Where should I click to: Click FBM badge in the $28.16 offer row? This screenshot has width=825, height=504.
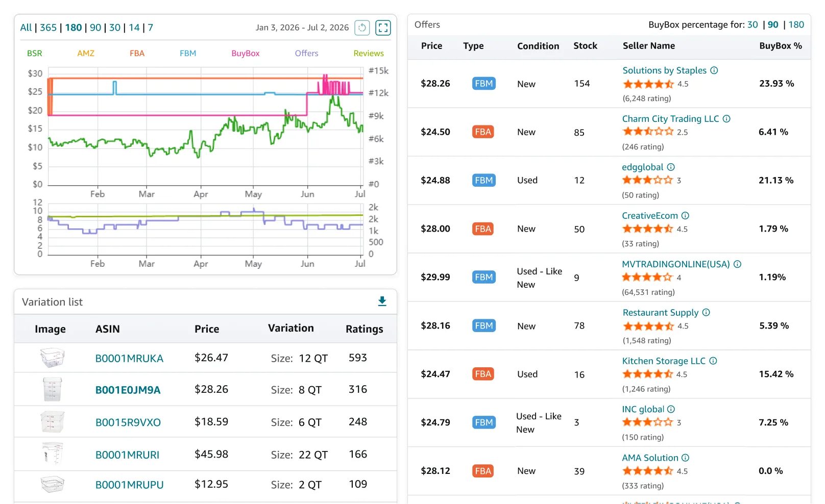click(484, 325)
